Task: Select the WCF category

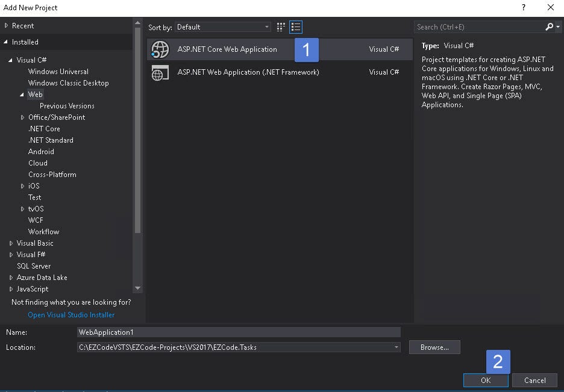Action: pyautogui.click(x=36, y=220)
